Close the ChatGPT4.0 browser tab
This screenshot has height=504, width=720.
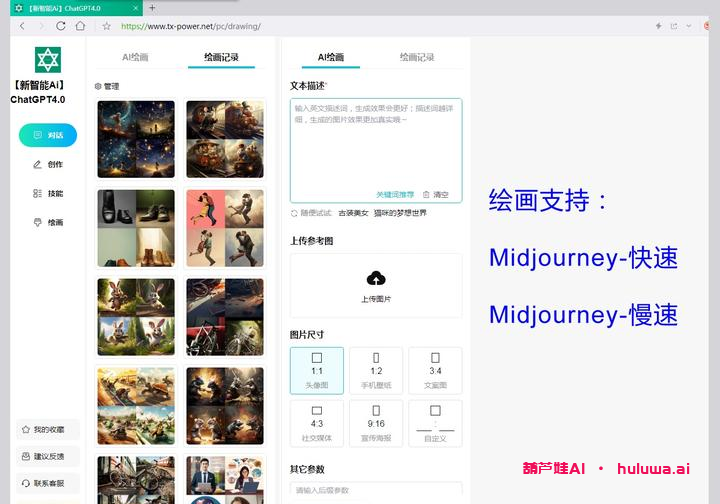click(x=135, y=8)
